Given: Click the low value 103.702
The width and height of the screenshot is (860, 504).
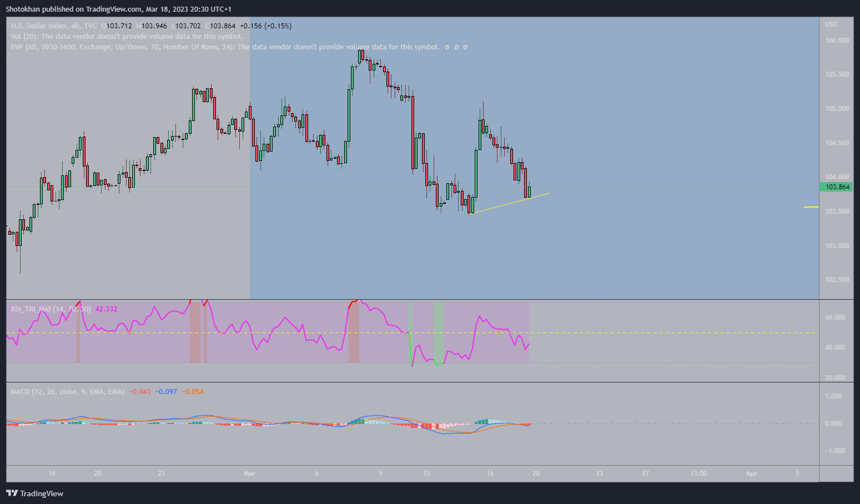Looking at the screenshot, I should [188, 26].
